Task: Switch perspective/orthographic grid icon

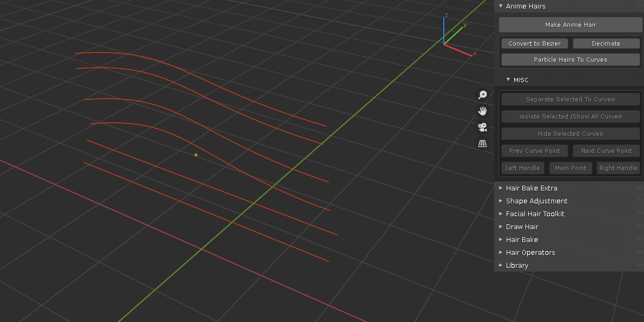Action: 482,143
